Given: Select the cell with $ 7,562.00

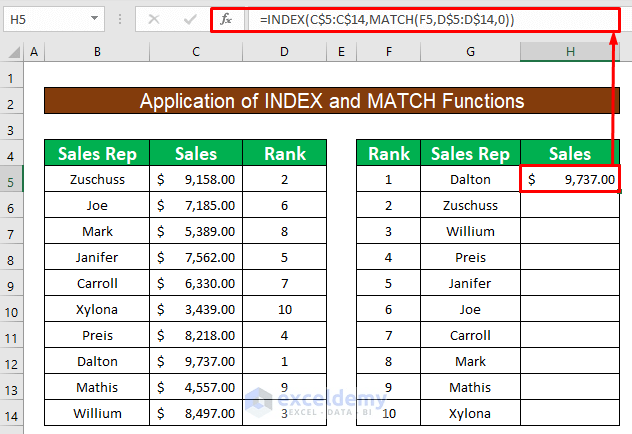Looking at the screenshot, I should click(x=196, y=257).
